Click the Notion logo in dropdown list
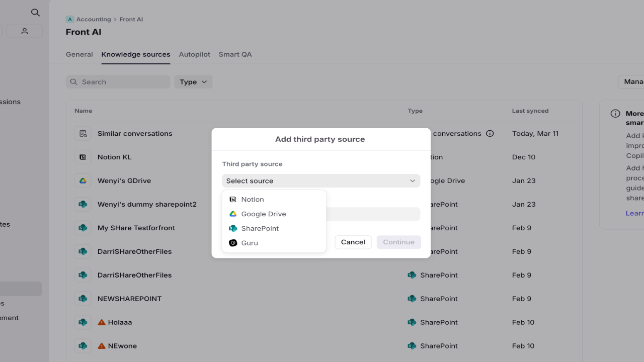Image resolution: width=644 pixels, height=362 pixels. 233,200
